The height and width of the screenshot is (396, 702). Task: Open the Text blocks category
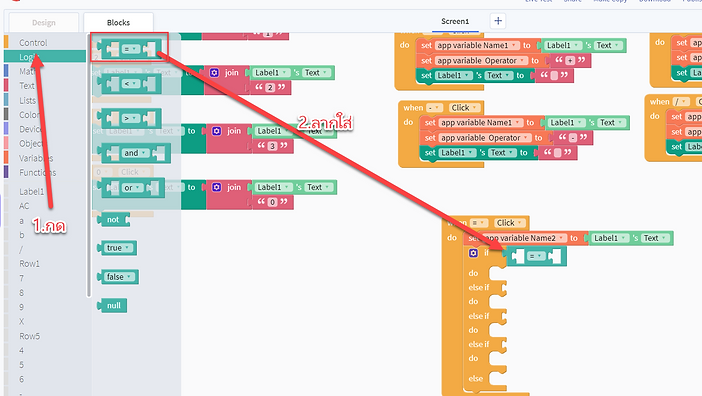click(27, 85)
